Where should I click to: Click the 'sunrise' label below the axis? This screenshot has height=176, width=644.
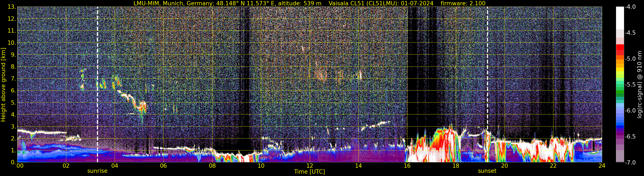pyautogui.click(x=97, y=171)
